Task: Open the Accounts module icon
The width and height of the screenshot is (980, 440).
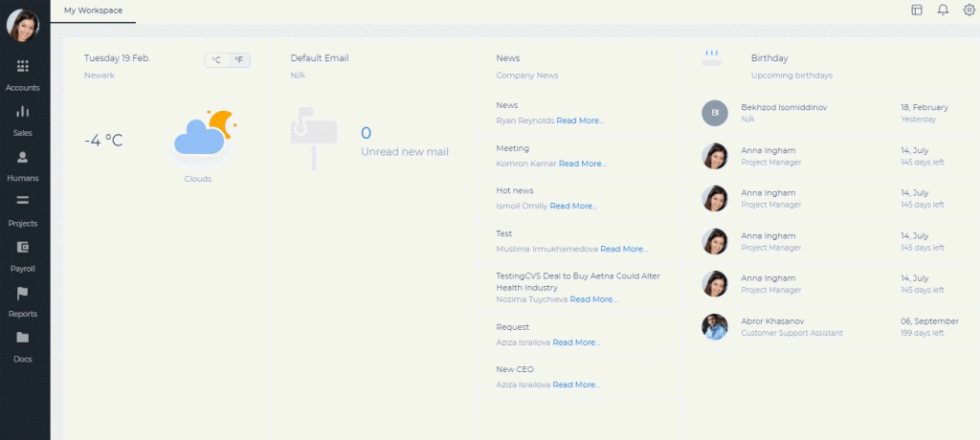Action: coord(23,66)
